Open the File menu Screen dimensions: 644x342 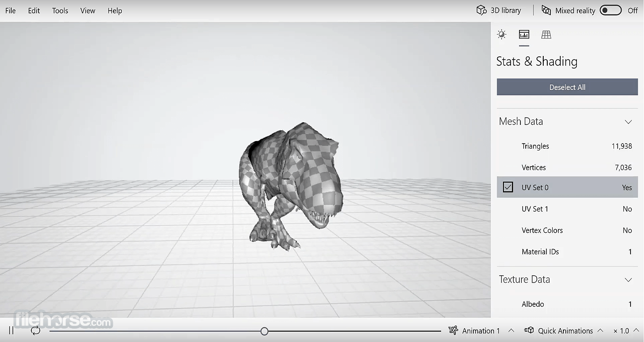[10, 11]
